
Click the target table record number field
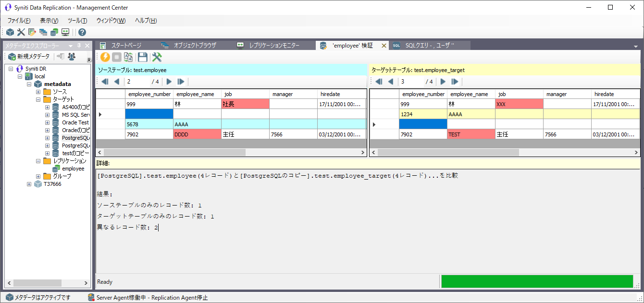click(x=411, y=82)
